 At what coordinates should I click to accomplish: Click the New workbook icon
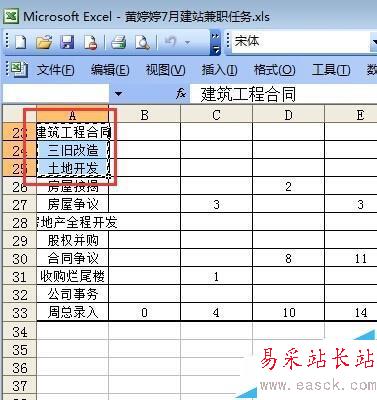coord(21,42)
